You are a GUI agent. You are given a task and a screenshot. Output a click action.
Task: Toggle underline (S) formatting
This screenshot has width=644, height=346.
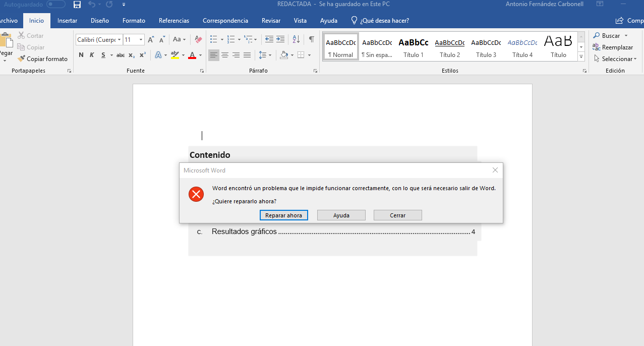[x=103, y=55]
